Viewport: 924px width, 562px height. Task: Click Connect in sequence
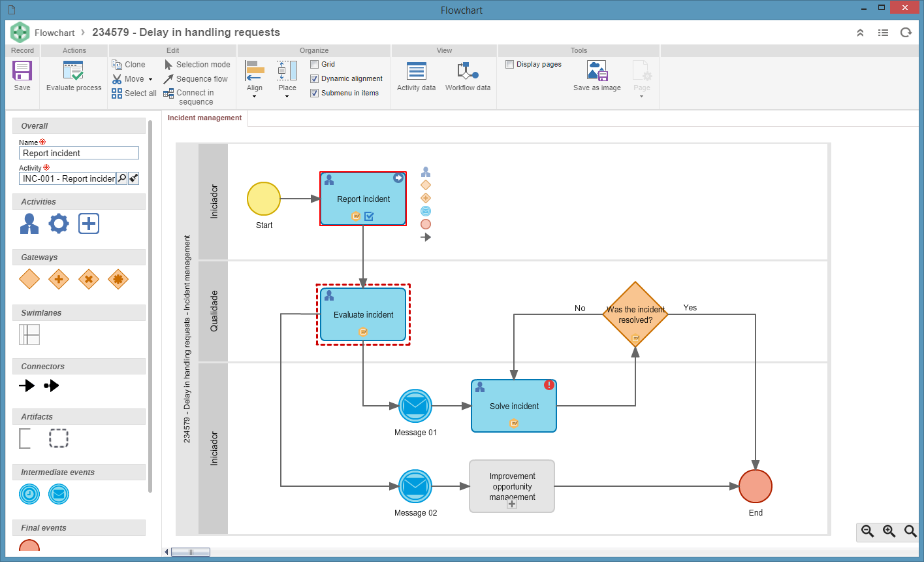pyautogui.click(x=189, y=97)
